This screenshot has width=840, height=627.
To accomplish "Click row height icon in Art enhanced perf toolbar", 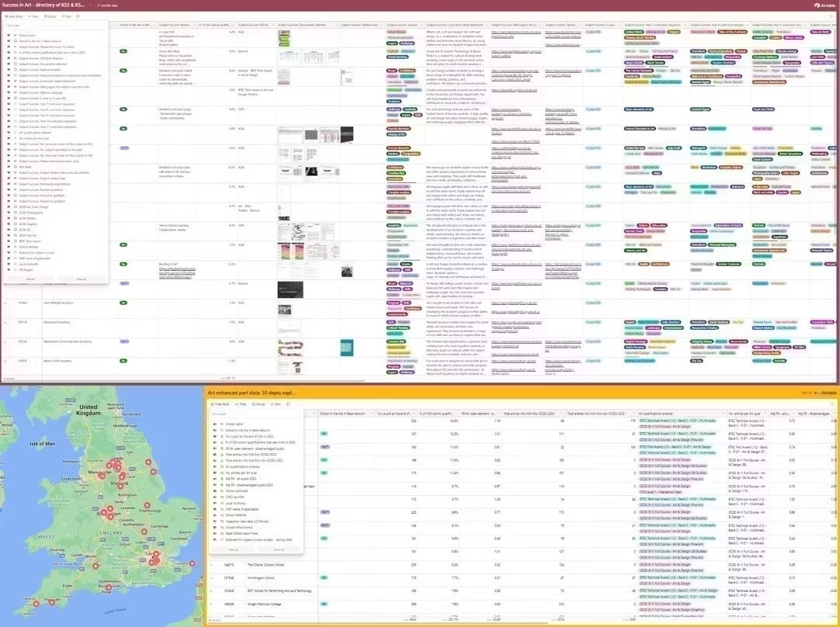I will (x=288, y=404).
